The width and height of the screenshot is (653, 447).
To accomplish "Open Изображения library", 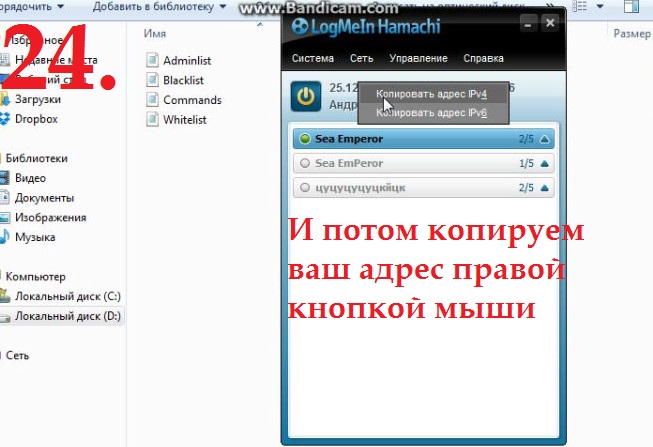I will 50,217.
